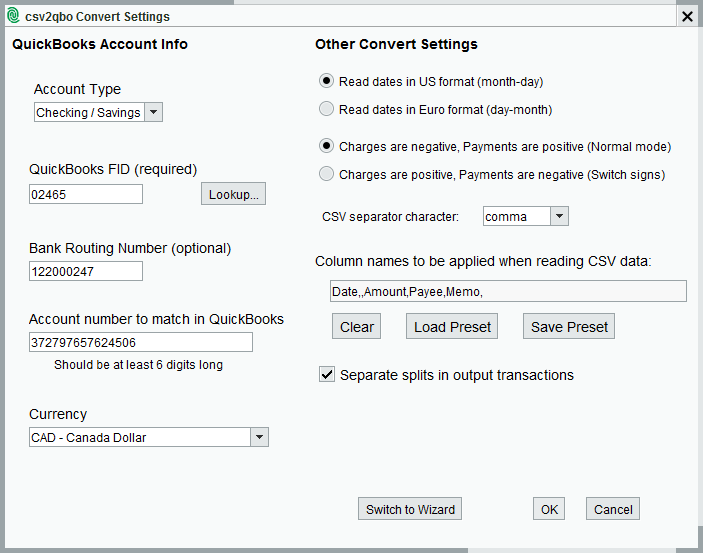The width and height of the screenshot is (703, 553).
Task: Click the Account number input field
Action: tap(141, 342)
